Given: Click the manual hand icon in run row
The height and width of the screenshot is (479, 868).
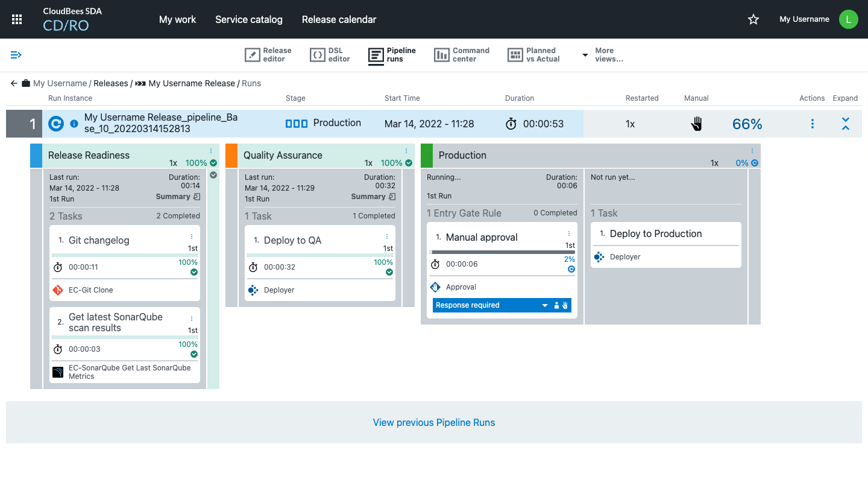Looking at the screenshot, I should click(x=696, y=124).
